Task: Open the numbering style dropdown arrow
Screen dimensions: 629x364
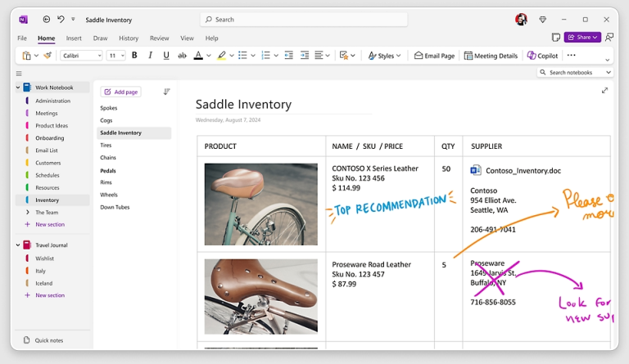Action: tap(276, 56)
